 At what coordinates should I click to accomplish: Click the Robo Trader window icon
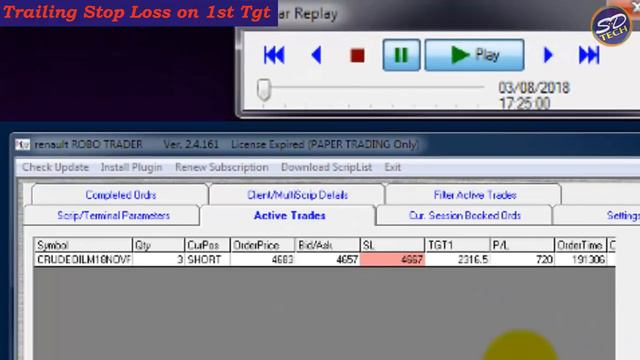click(x=23, y=144)
